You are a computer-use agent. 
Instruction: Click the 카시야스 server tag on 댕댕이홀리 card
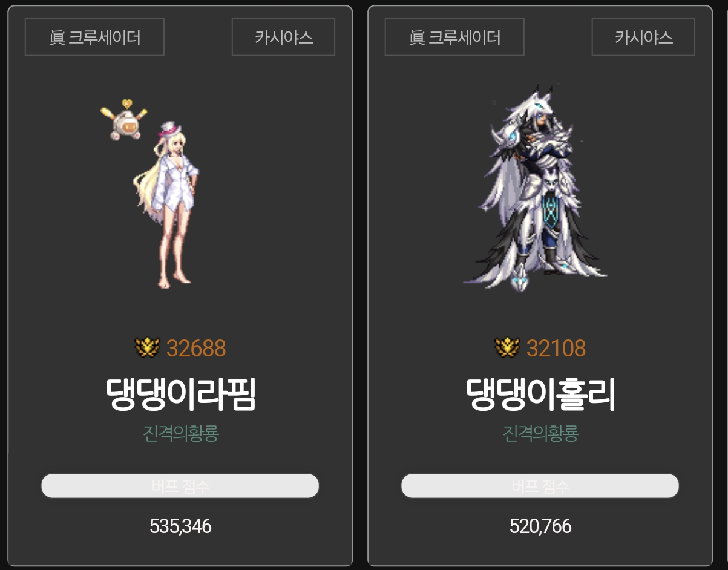tap(643, 37)
